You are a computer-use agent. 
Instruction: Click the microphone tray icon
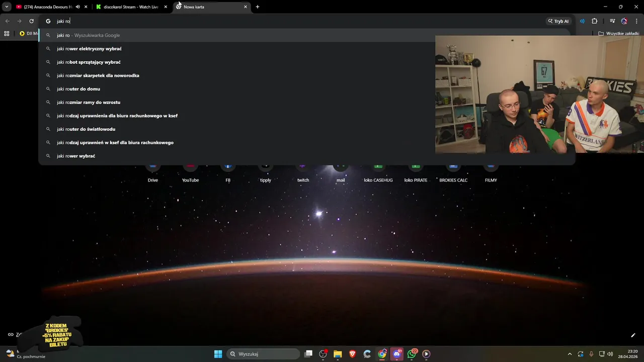tap(591, 354)
